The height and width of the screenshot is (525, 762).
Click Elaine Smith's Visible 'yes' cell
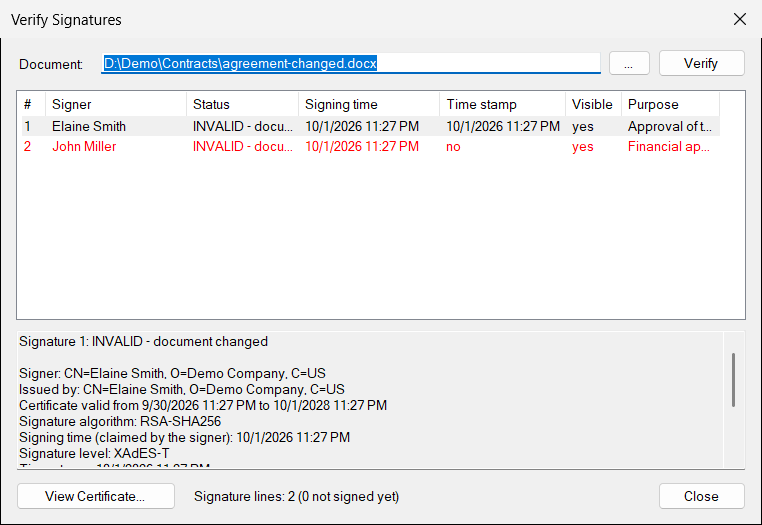[583, 126]
